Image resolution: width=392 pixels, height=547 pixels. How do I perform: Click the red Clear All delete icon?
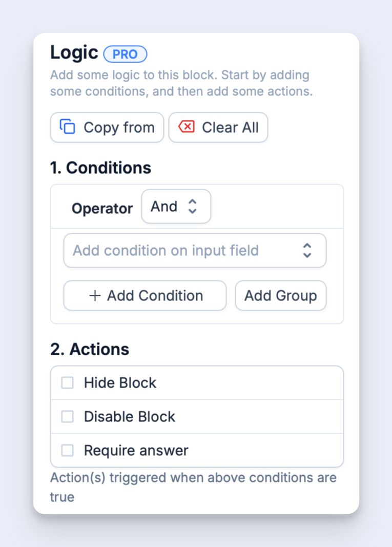(187, 127)
